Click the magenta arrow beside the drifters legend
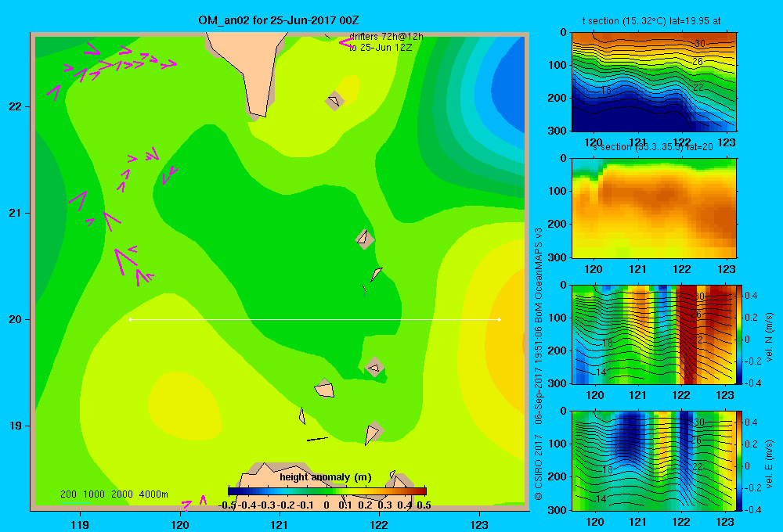The image size is (783, 532). click(x=345, y=43)
